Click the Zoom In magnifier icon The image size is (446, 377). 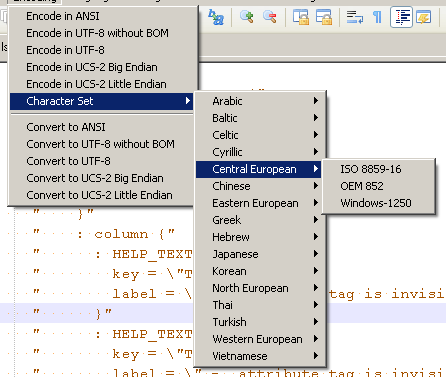pyautogui.click(x=247, y=17)
